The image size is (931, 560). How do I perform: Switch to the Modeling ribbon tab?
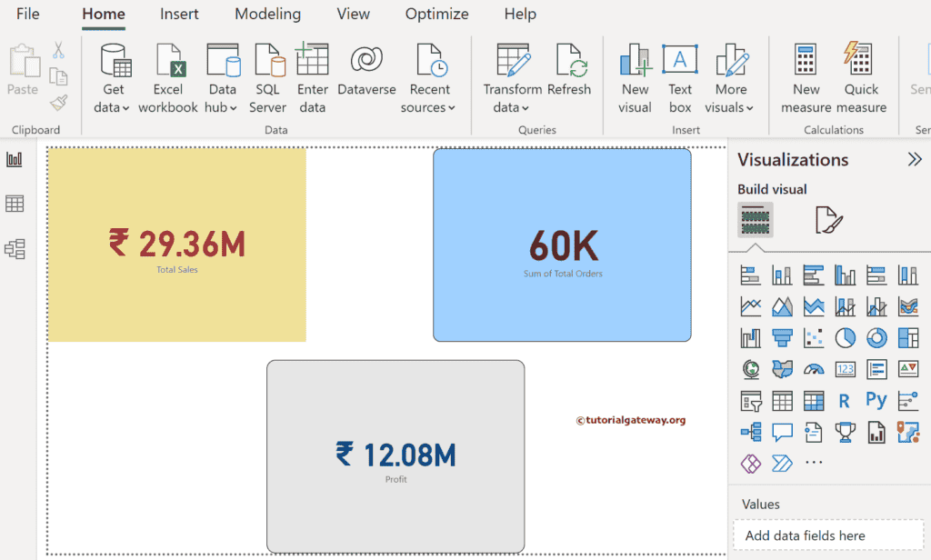(267, 14)
